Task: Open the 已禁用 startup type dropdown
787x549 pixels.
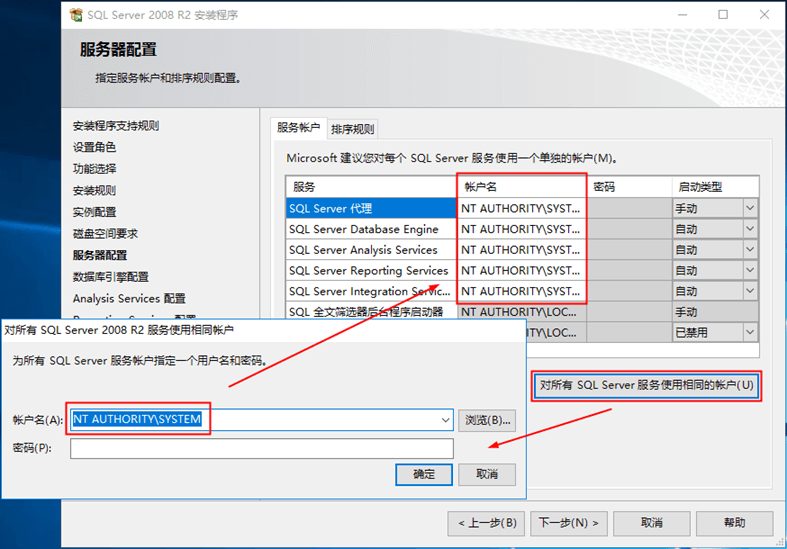Action: point(750,332)
